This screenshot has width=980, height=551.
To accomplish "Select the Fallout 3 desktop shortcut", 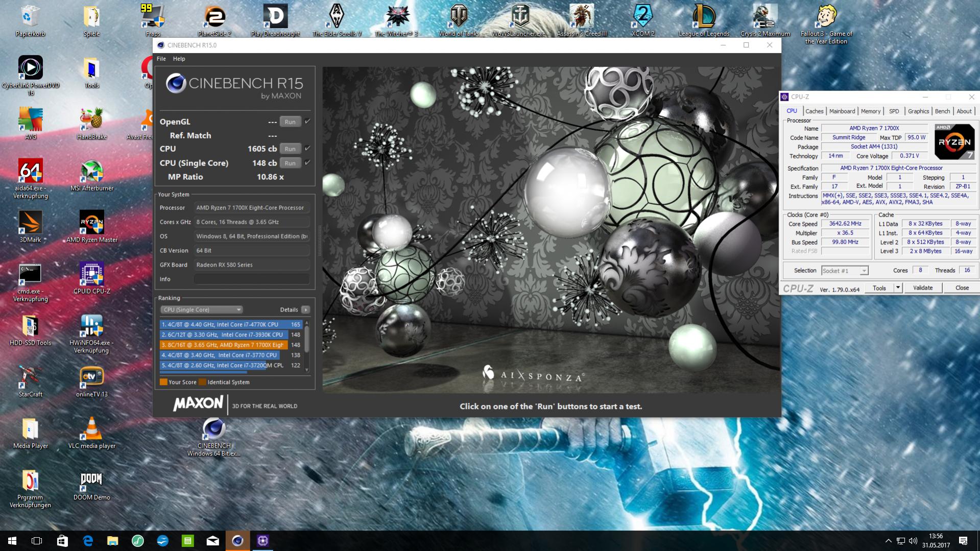I will pos(826,24).
